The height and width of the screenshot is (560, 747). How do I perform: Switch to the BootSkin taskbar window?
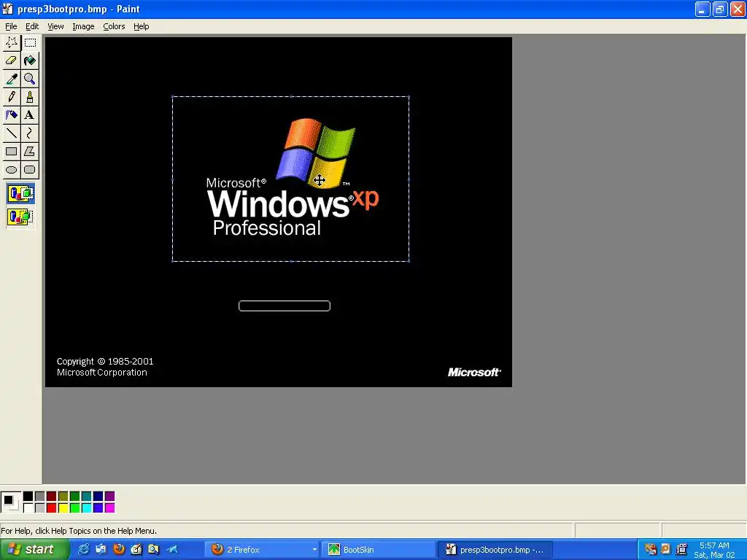379,550
